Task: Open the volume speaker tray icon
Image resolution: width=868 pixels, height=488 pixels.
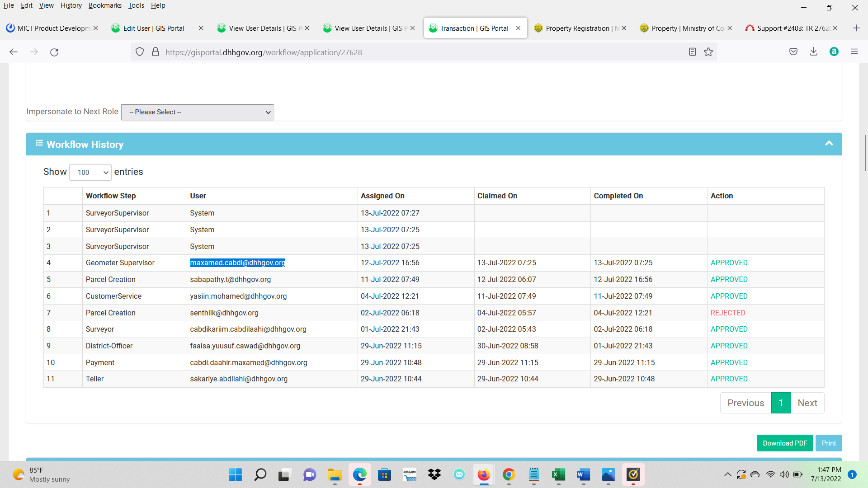Action: [784, 474]
